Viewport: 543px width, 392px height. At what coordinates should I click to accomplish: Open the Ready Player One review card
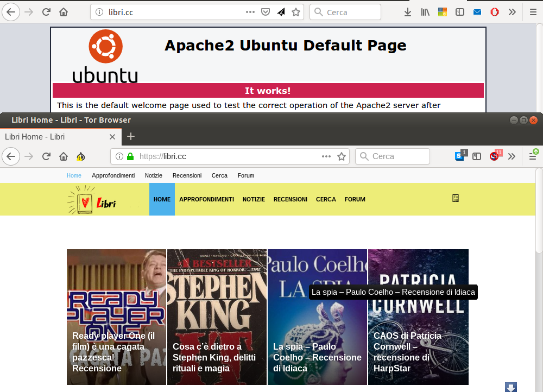(x=116, y=317)
